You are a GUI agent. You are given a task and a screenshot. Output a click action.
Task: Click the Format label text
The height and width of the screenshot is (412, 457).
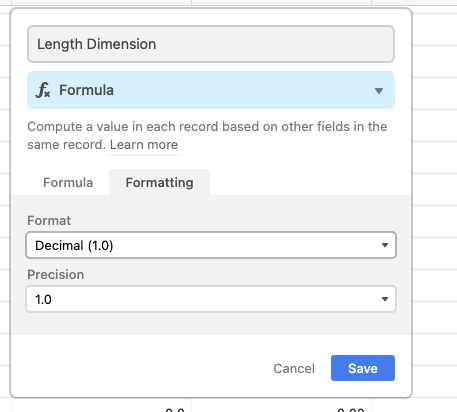pyautogui.click(x=49, y=221)
